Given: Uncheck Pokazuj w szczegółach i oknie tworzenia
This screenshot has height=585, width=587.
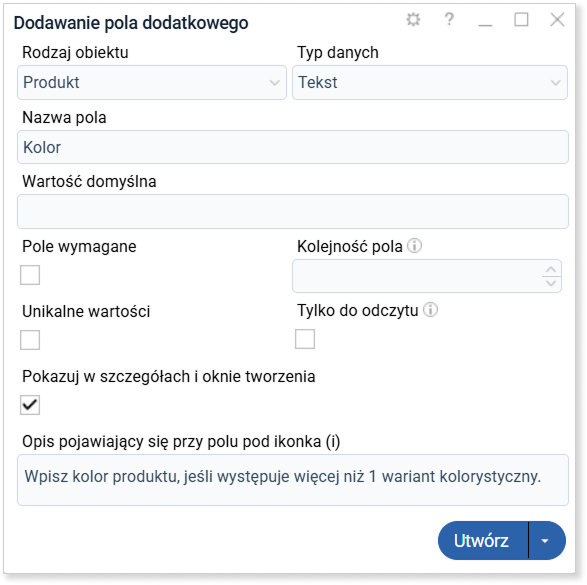Looking at the screenshot, I should tap(30, 405).
